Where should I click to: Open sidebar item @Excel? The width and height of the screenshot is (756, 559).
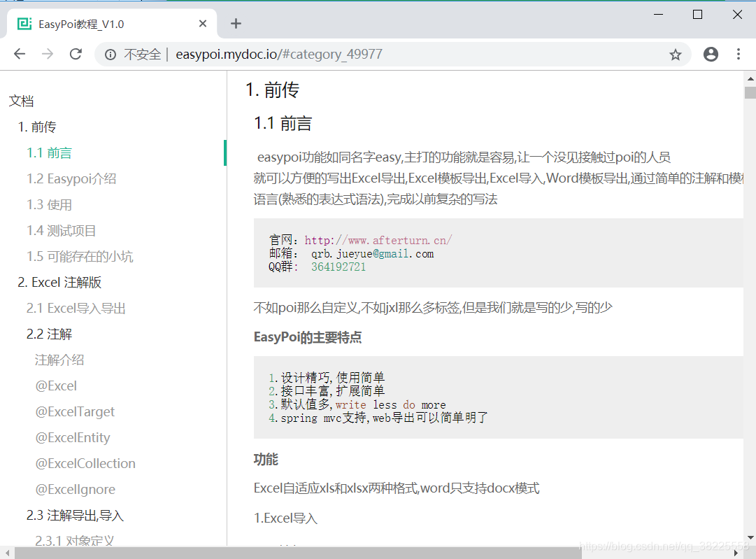56,386
